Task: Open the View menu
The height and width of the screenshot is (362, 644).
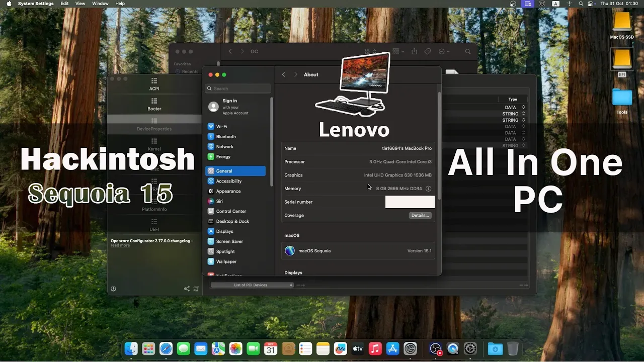Action: (80, 4)
